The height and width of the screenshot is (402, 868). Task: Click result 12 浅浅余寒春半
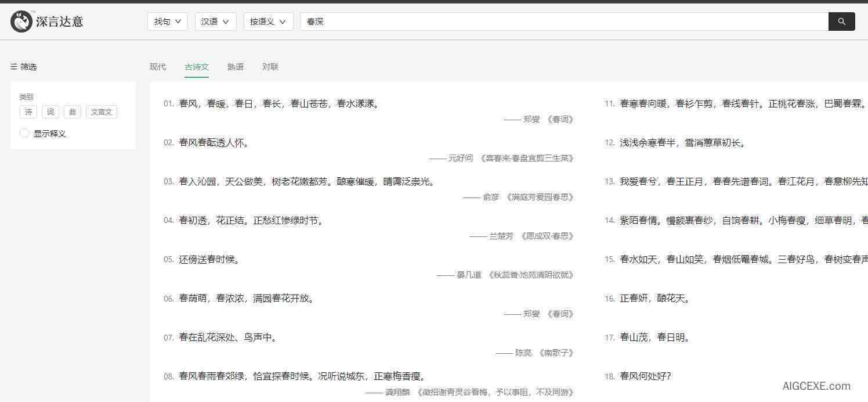point(683,143)
